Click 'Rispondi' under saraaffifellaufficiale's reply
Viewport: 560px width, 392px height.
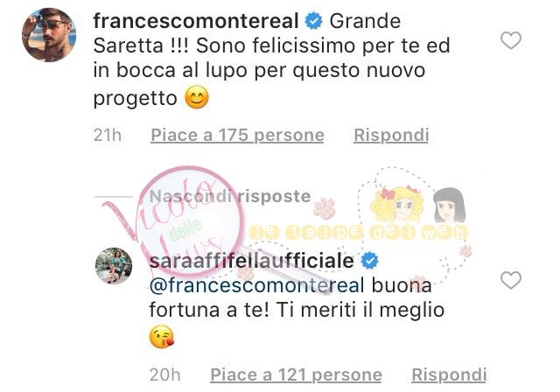(449, 374)
